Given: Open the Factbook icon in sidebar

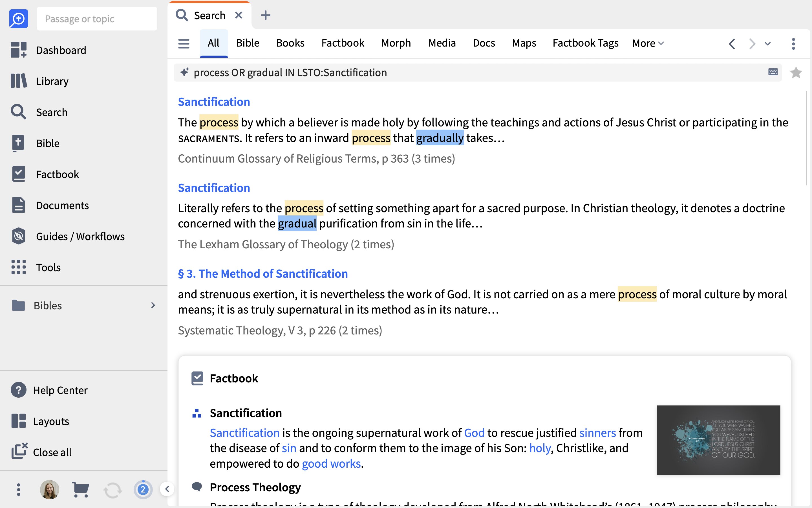Looking at the screenshot, I should point(18,174).
